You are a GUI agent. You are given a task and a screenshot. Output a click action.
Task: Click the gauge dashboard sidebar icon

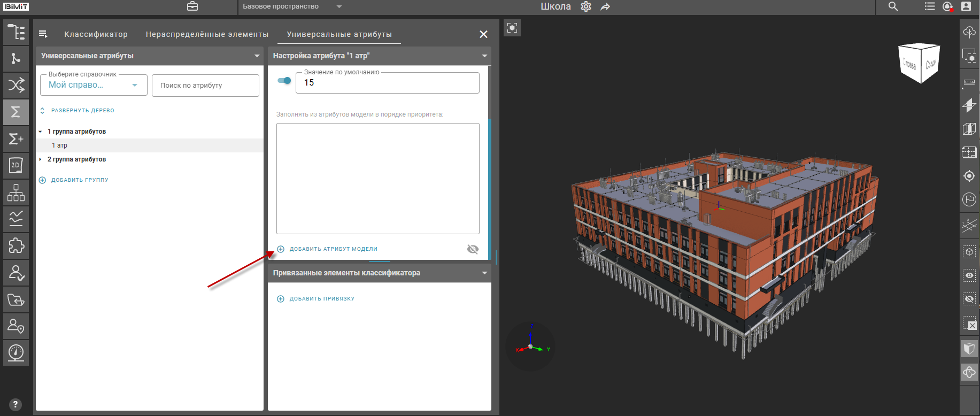click(16, 352)
